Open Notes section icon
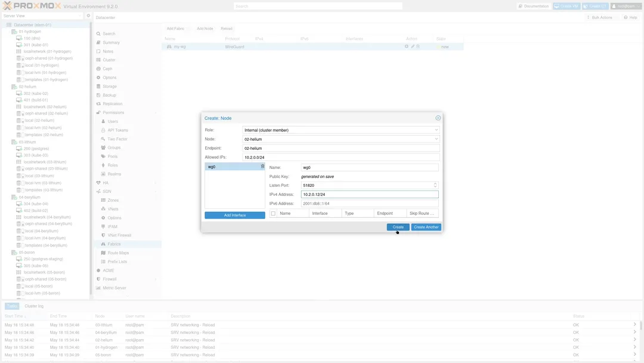 pos(98,51)
